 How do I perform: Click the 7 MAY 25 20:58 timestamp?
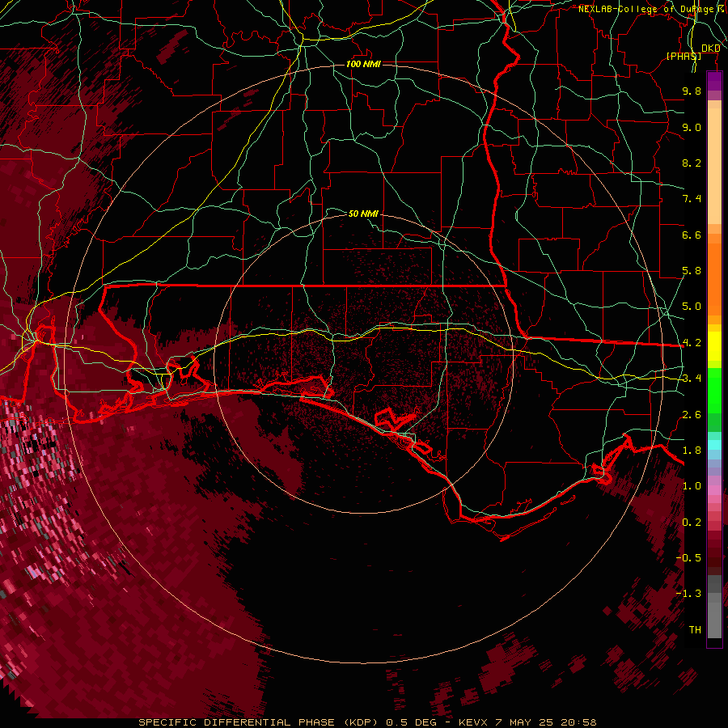point(547,722)
